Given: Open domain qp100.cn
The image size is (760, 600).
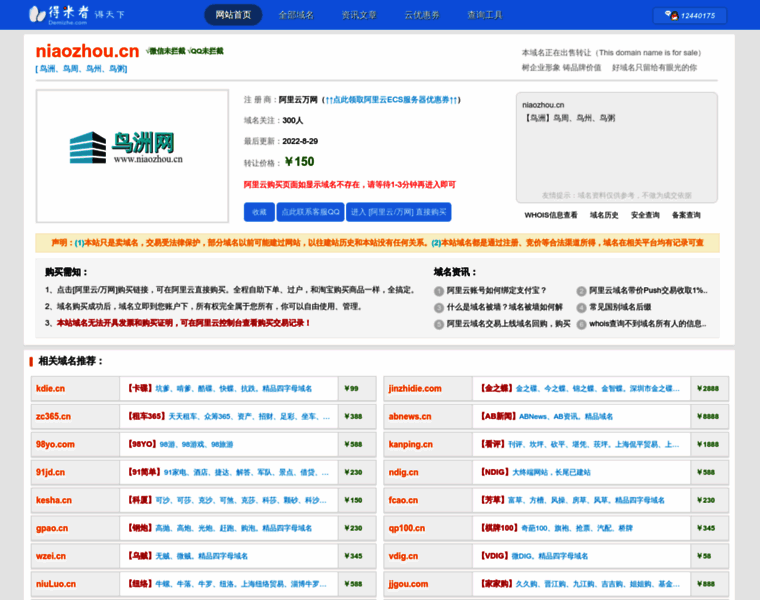Looking at the screenshot, I should 407,528.
